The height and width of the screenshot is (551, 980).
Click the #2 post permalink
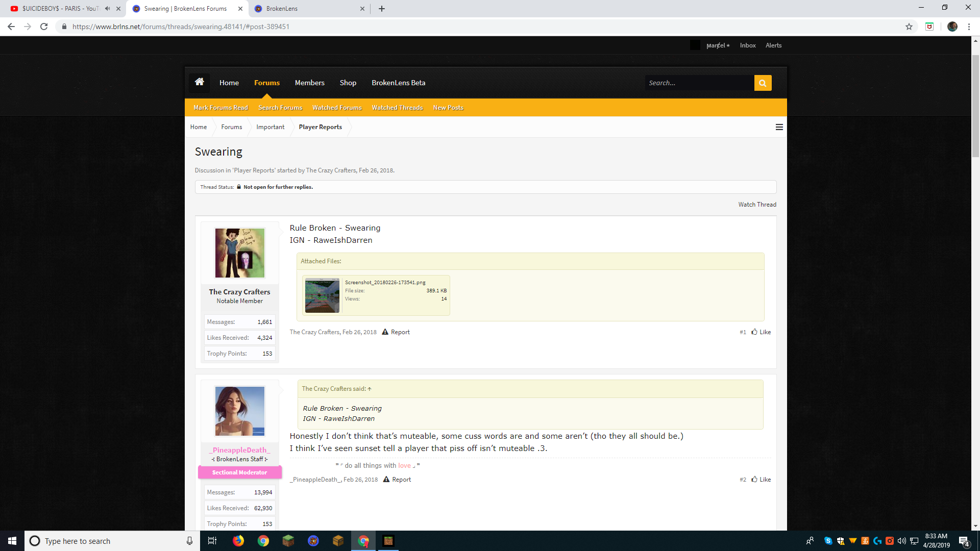(743, 480)
